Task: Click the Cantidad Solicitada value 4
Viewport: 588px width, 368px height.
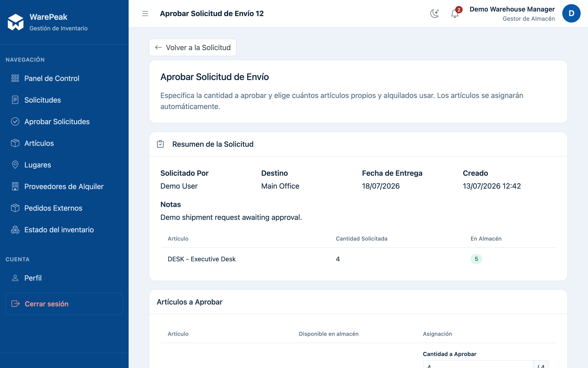Action: (x=338, y=259)
